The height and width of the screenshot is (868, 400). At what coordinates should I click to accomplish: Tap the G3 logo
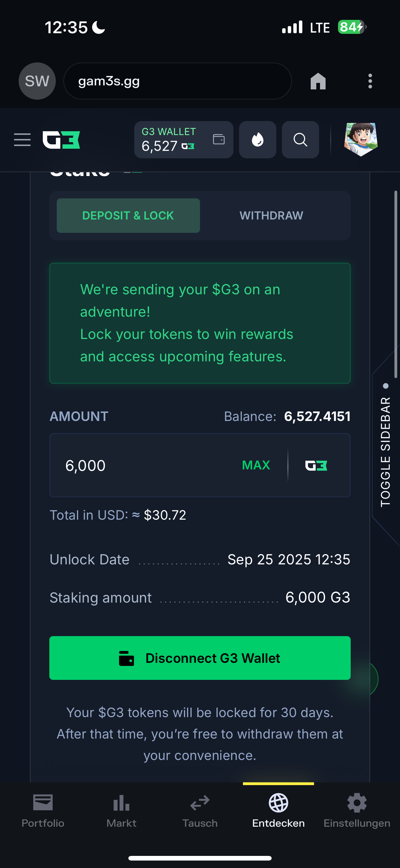click(x=61, y=140)
